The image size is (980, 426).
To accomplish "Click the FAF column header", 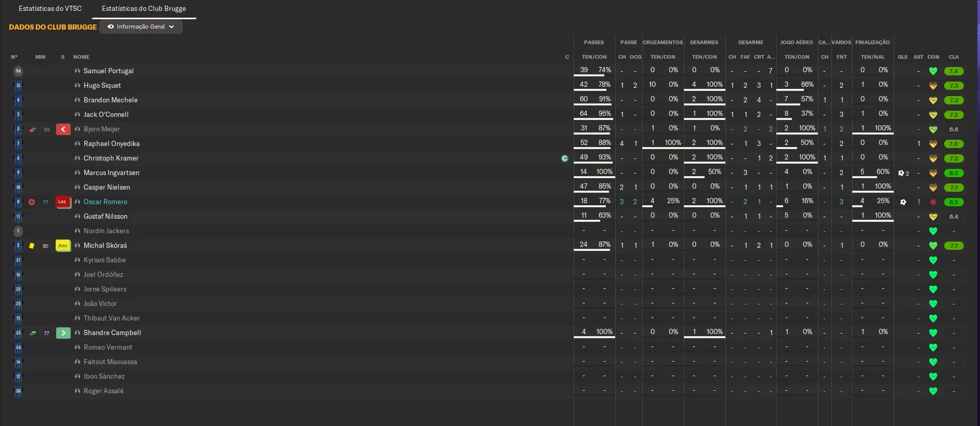I will (745, 57).
